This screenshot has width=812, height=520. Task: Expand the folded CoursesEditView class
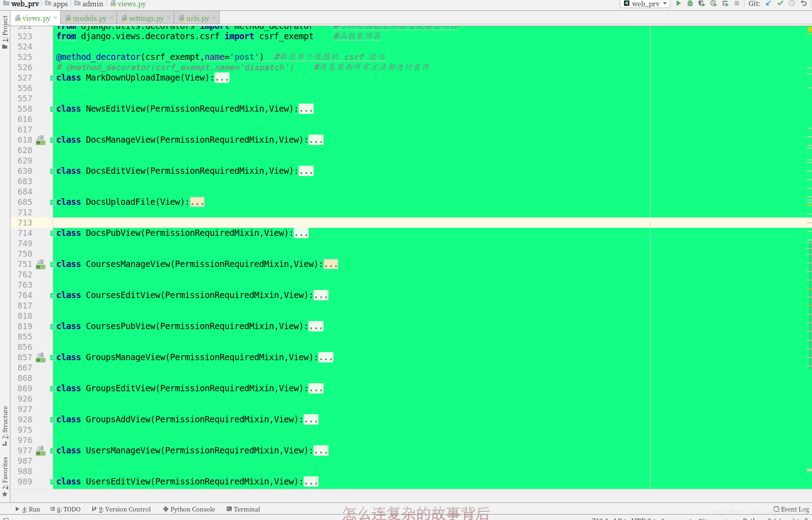point(53,295)
